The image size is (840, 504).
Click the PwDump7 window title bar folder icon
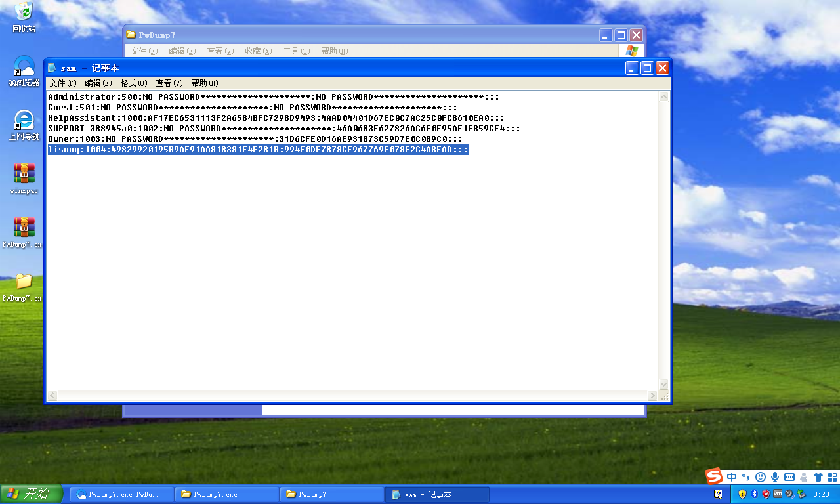pyautogui.click(x=131, y=35)
